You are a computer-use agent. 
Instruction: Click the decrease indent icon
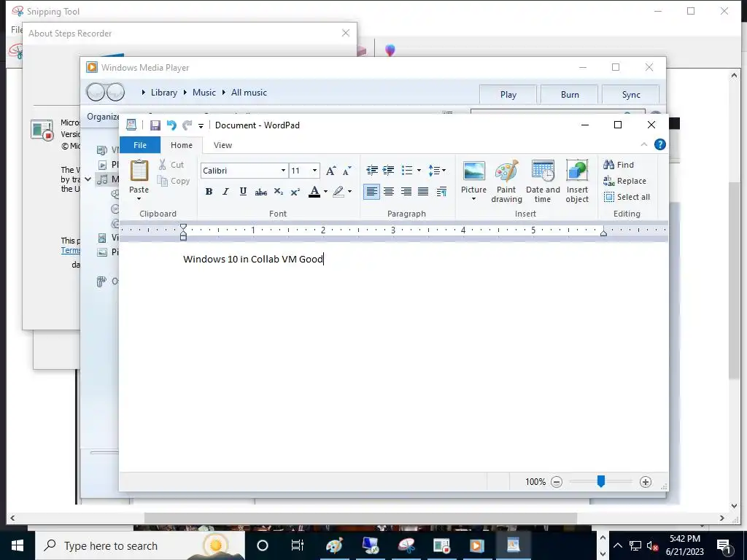tap(372, 170)
